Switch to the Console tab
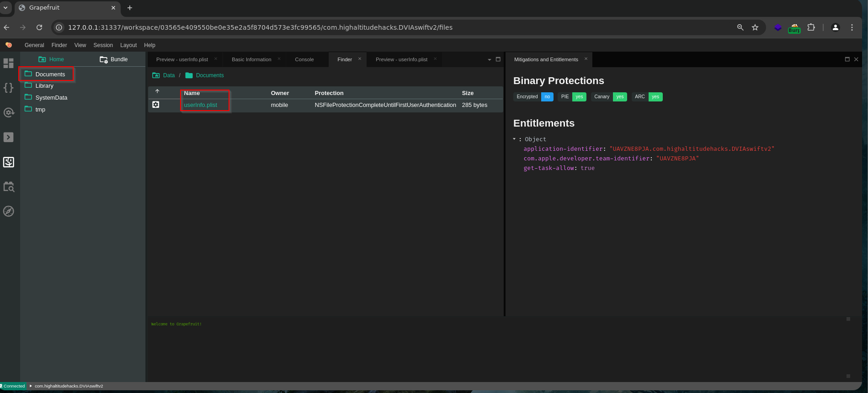Image resolution: width=868 pixels, height=393 pixels. (304, 59)
